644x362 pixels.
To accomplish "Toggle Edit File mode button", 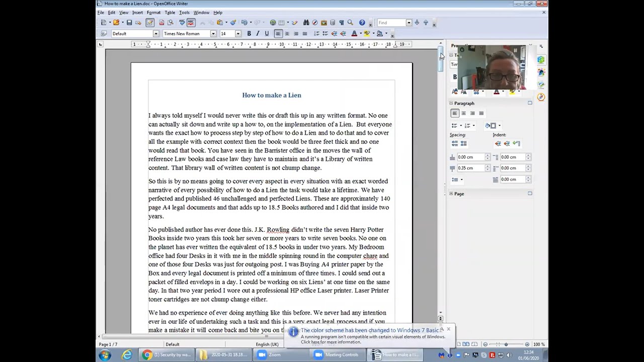I will (150, 23).
